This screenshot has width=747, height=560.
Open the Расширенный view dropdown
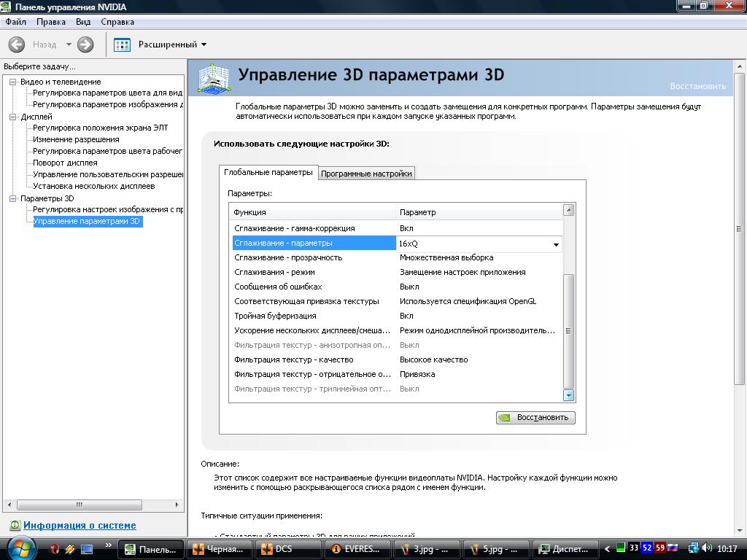(172, 44)
